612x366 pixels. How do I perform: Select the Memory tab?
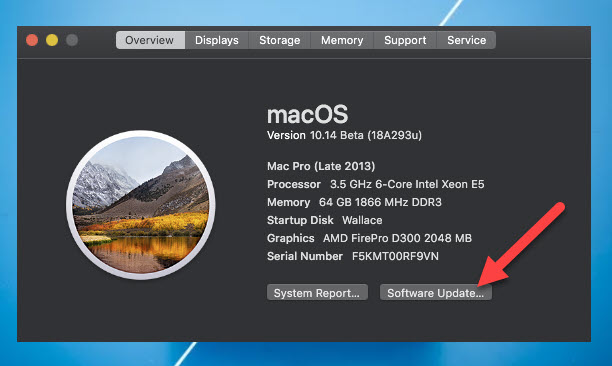click(x=342, y=40)
